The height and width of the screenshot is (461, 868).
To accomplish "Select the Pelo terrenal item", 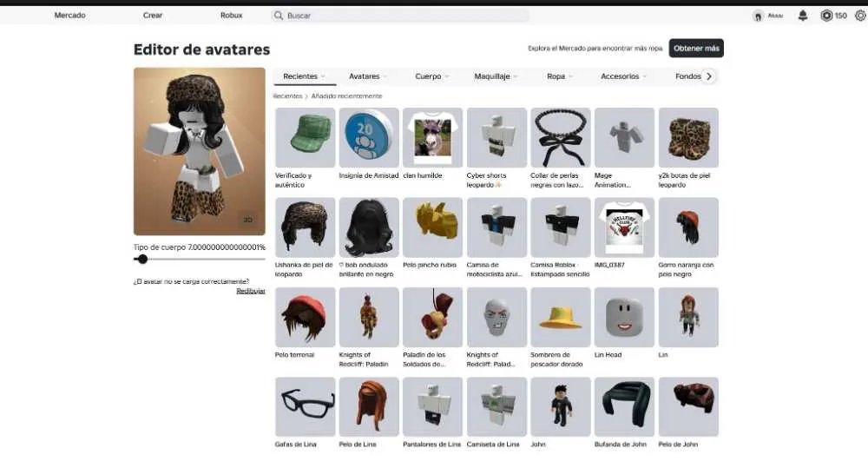I will (305, 317).
